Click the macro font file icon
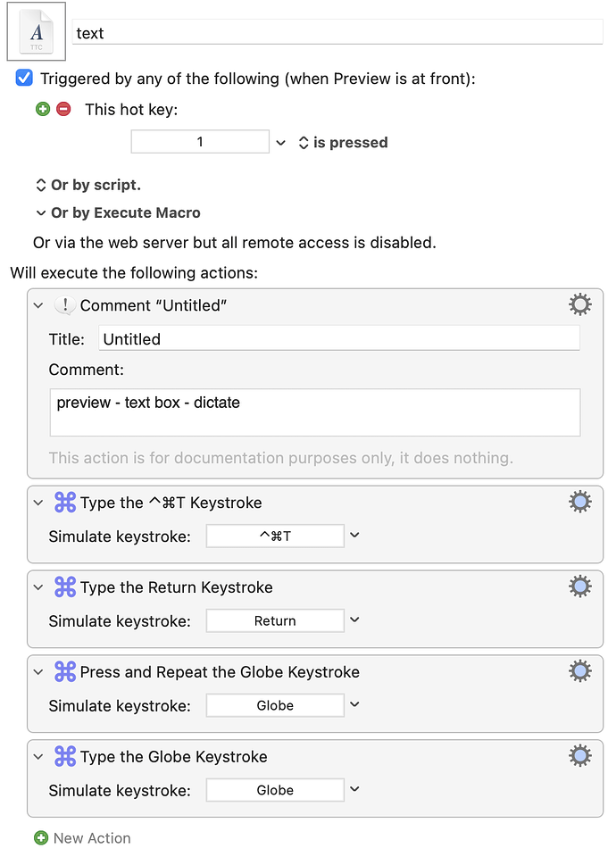Image resolution: width=616 pixels, height=865 pixels. [37, 31]
